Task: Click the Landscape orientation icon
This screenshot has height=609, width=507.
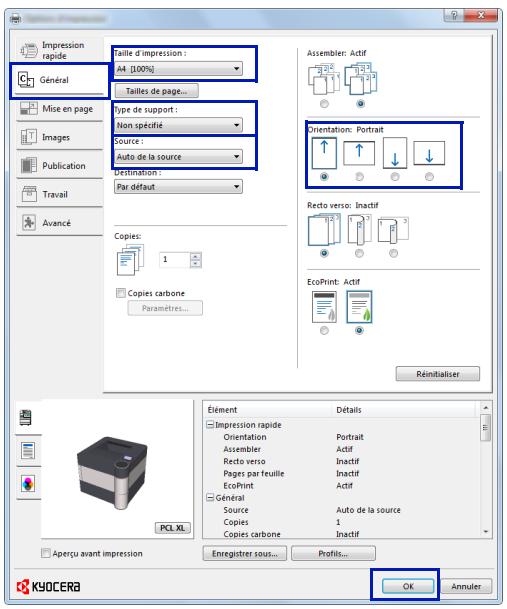Action: [359, 153]
